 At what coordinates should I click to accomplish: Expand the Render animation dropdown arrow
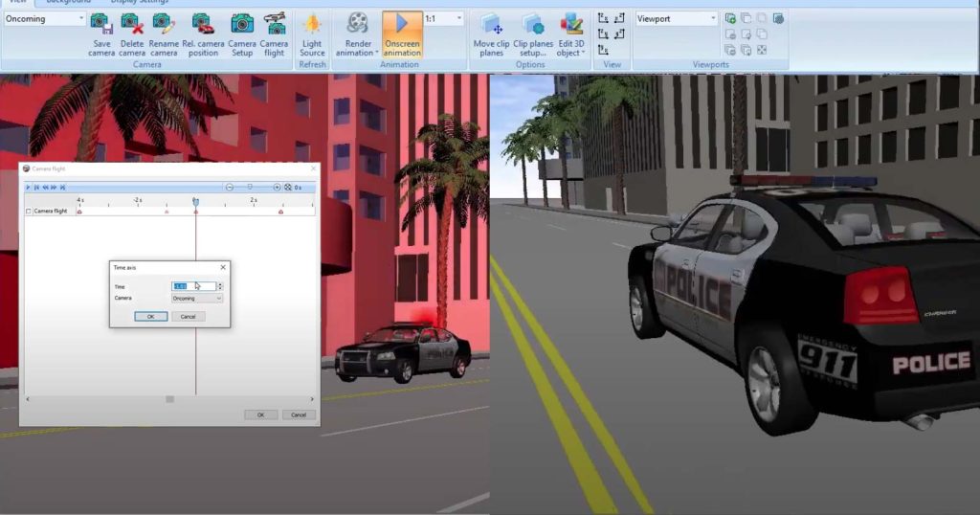376,53
